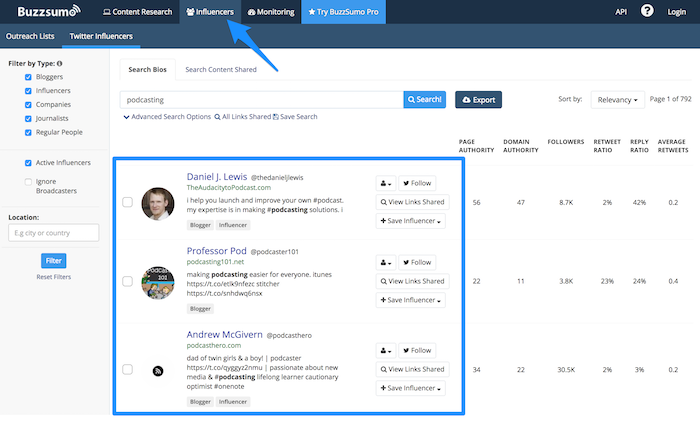This screenshot has height=427, width=700.
Task: Open Save Influencer dropdown for Professor Pod
Action: [x=411, y=300]
